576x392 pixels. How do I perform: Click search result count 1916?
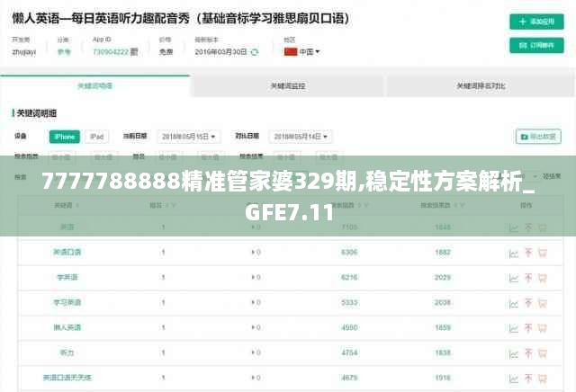click(443, 378)
